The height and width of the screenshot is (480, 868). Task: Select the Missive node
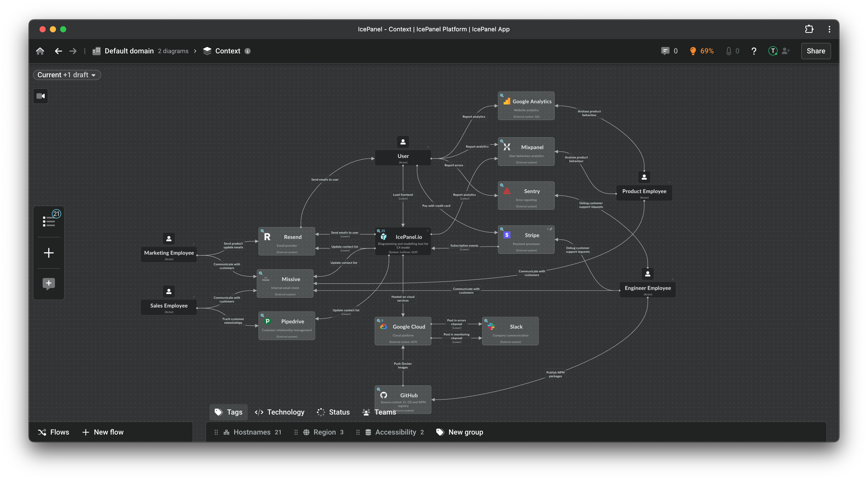click(285, 284)
